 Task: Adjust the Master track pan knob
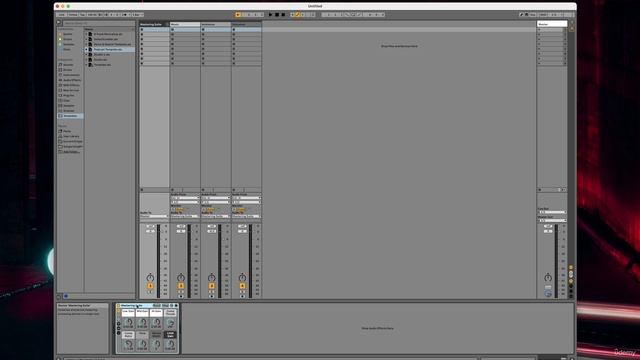click(548, 278)
